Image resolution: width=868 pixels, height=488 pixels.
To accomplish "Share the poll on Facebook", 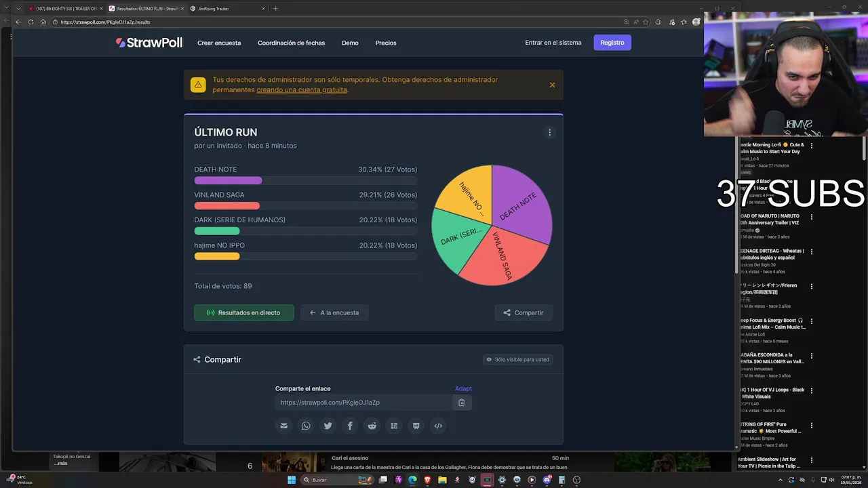I will point(350,426).
